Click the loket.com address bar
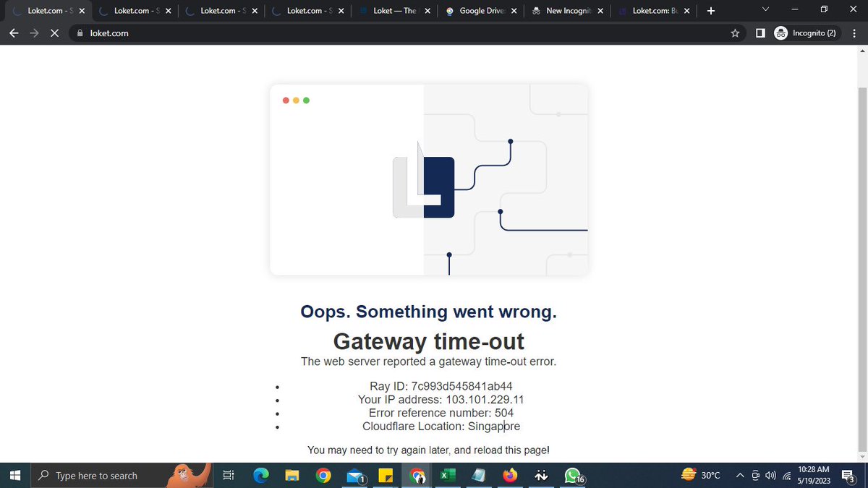 pos(405,33)
